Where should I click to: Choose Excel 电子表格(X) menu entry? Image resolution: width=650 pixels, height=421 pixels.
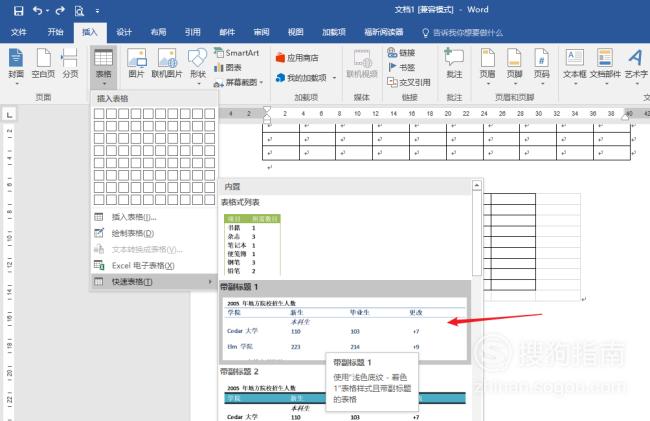154,266
